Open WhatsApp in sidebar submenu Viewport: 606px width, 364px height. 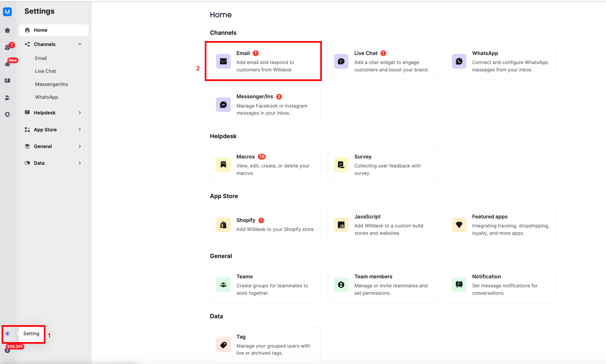pos(47,97)
